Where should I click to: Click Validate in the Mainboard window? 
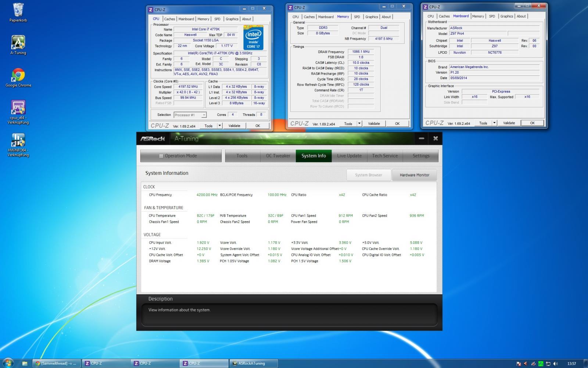(509, 123)
